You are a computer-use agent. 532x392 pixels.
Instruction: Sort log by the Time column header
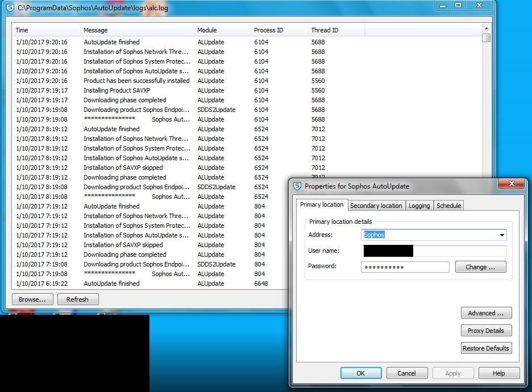[x=46, y=30]
